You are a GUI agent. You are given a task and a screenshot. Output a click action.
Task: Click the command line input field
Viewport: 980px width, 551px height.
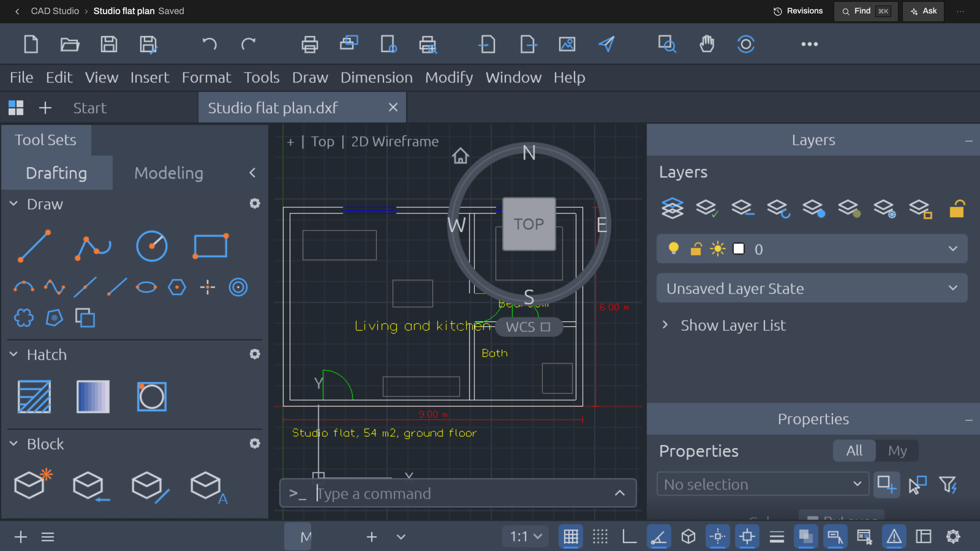click(458, 493)
